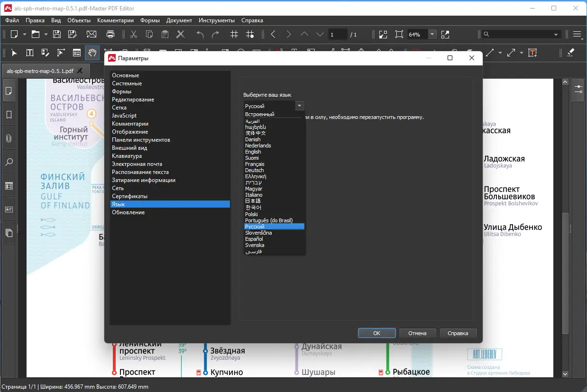Expand the arrow tool dropdown arrow

[x=521, y=53]
